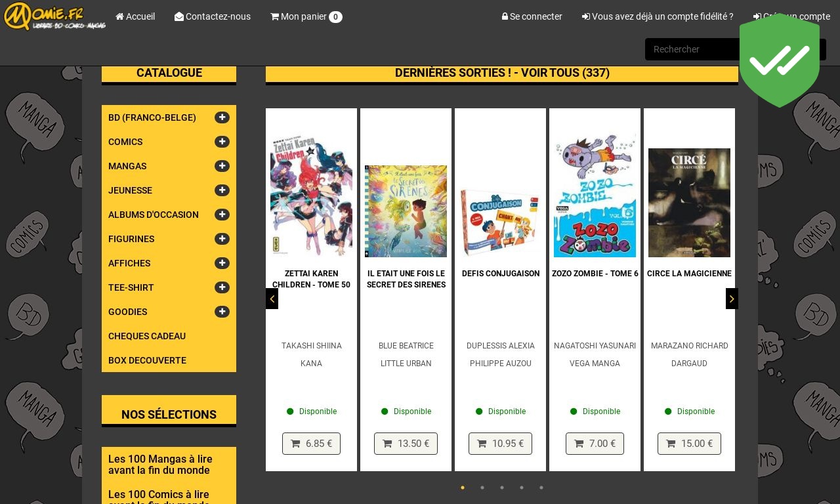The height and width of the screenshot is (504, 840).
Task: Show previous carousel products
Action: point(272,299)
